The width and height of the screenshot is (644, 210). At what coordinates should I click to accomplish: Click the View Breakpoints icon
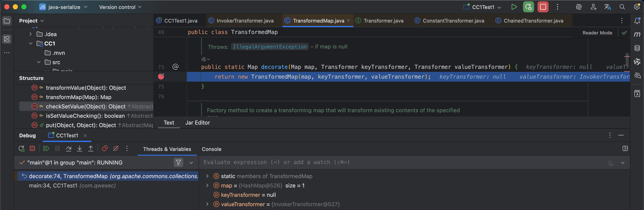[105, 149]
